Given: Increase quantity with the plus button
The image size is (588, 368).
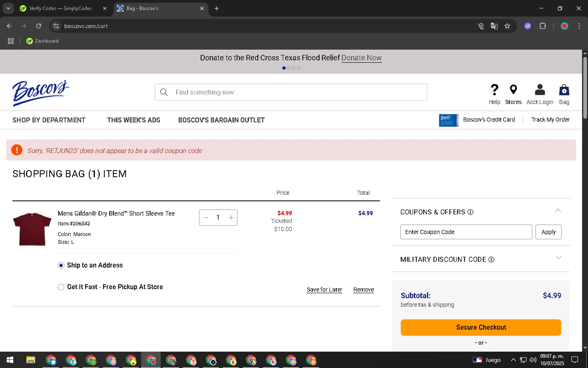Looking at the screenshot, I should tap(231, 218).
